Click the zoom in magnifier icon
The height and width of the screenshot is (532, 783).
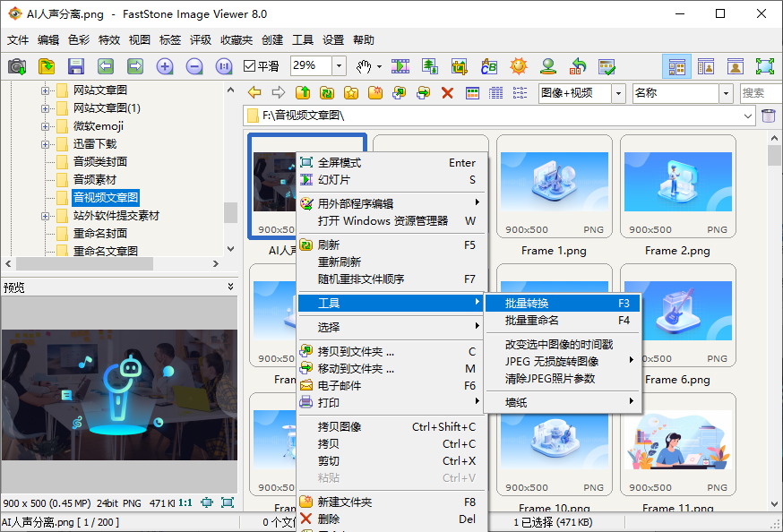pyautogui.click(x=165, y=66)
